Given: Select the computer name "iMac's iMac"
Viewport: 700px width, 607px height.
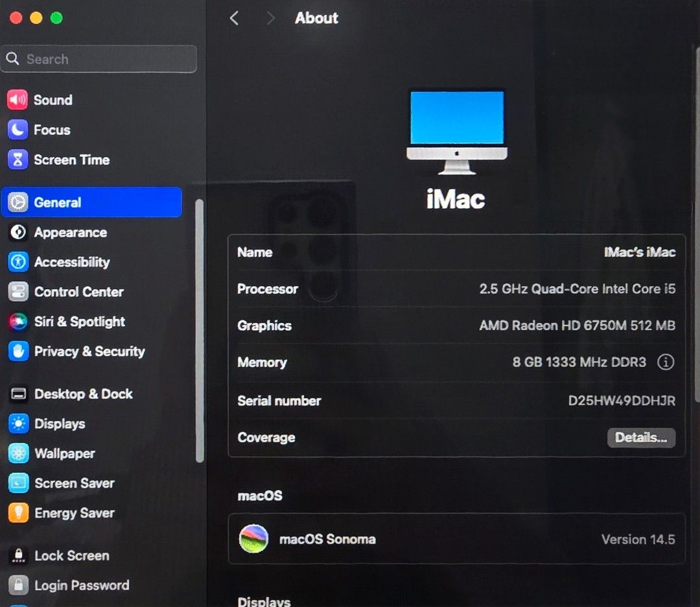Looking at the screenshot, I should click(639, 252).
